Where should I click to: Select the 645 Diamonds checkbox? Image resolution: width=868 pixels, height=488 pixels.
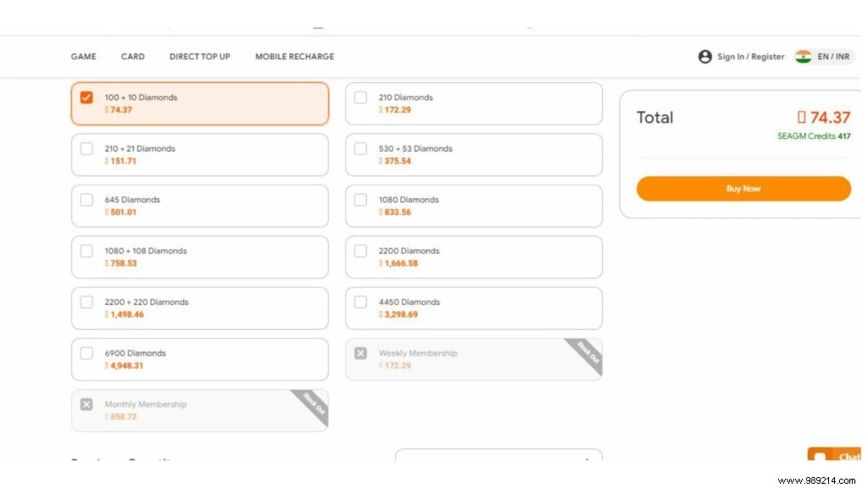coord(86,200)
